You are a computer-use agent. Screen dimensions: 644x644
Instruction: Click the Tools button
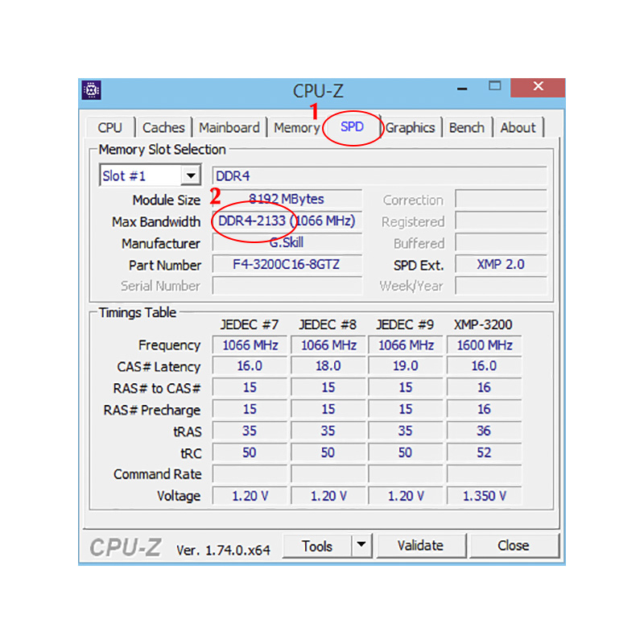click(317, 546)
